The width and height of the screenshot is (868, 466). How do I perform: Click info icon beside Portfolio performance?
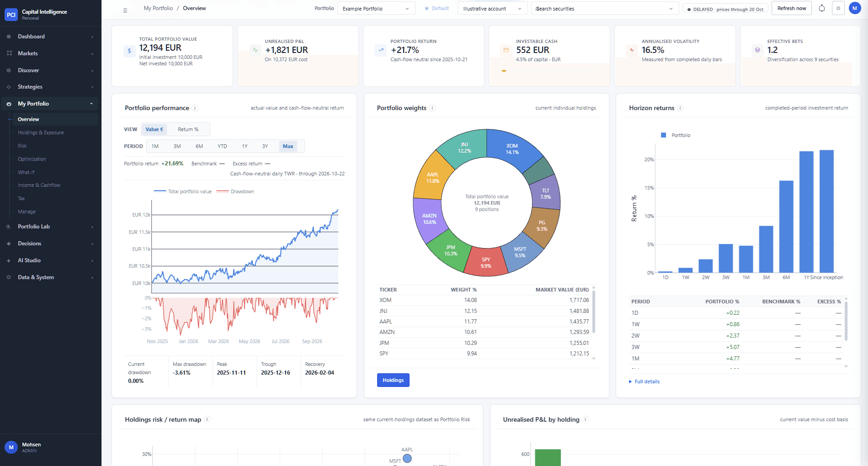point(195,108)
